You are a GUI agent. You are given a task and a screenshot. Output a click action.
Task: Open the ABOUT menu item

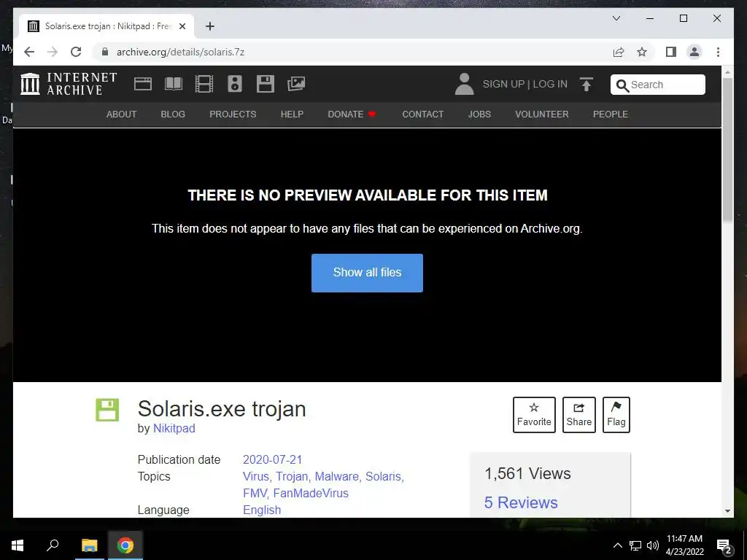(122, 114)
